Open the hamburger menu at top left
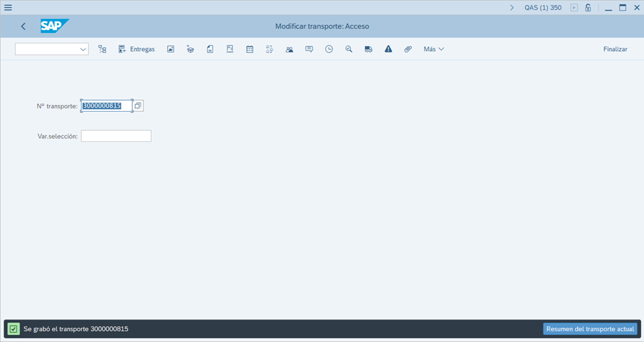 [x=8, y=8]
